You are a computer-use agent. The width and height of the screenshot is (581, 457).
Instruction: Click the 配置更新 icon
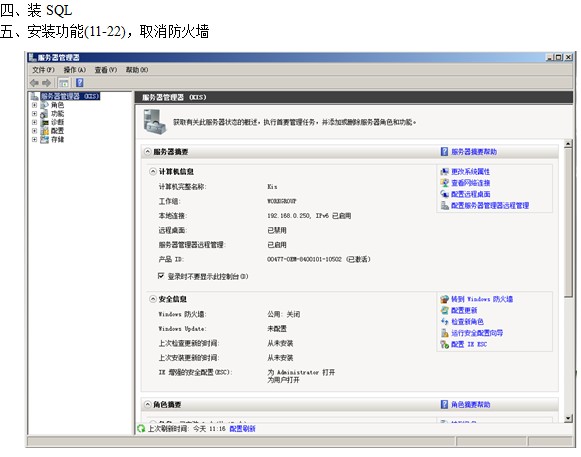pyautogui.click(x=445, y=310)
